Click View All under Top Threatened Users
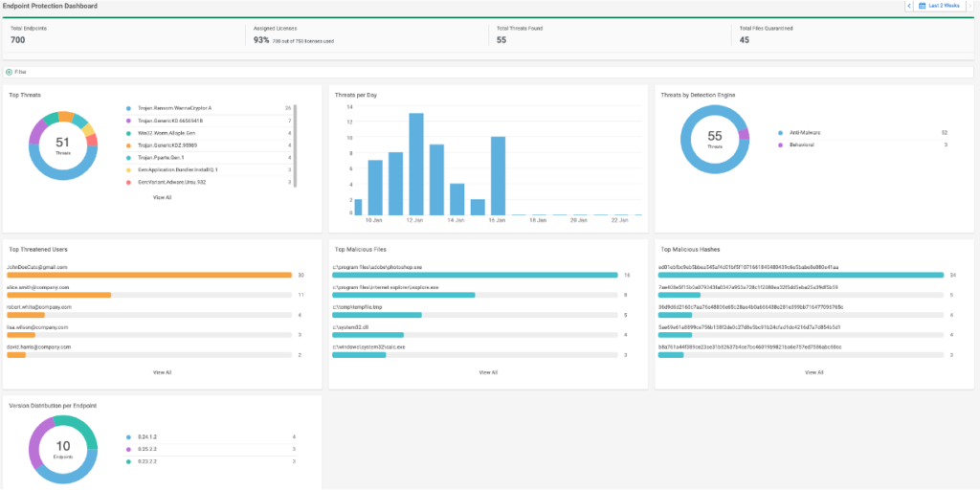The image size is (980, 490). point(162,372)
